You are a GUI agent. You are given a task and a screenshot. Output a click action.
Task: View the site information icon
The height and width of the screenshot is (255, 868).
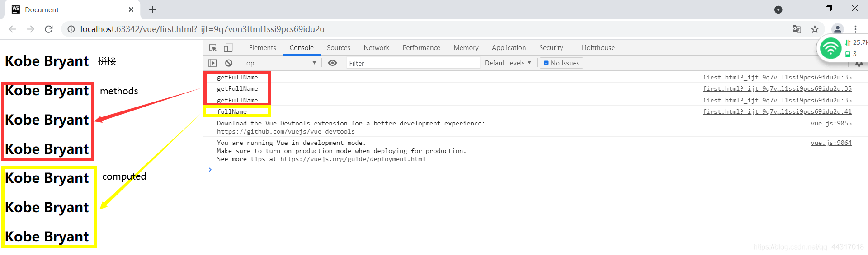pyautogui.click(x=71, y=29)
